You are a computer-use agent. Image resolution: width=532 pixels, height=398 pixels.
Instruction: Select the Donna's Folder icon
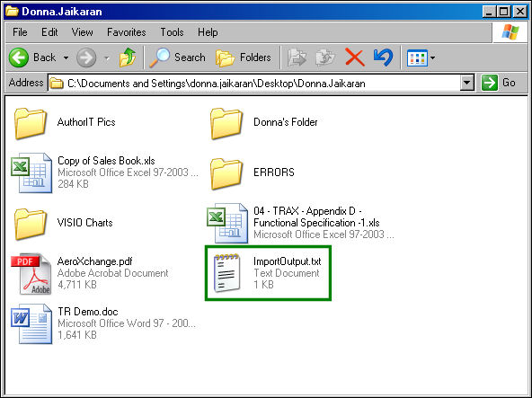click(226, 123)
